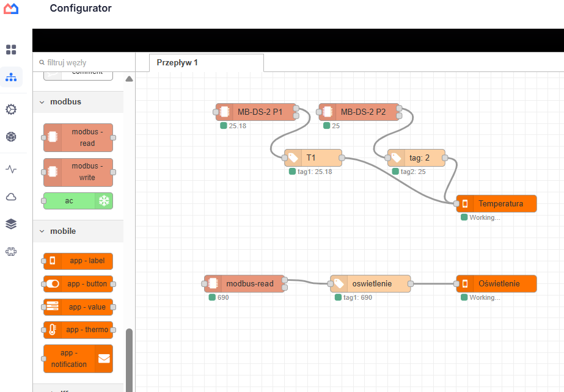Select the modbus - write palette node

pyautogui.click(x=78, y=172)
